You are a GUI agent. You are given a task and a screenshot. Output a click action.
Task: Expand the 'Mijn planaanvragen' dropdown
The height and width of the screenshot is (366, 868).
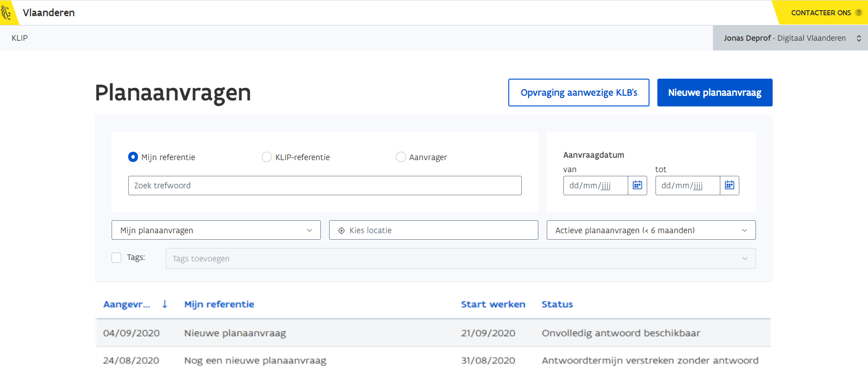point(216,230)
